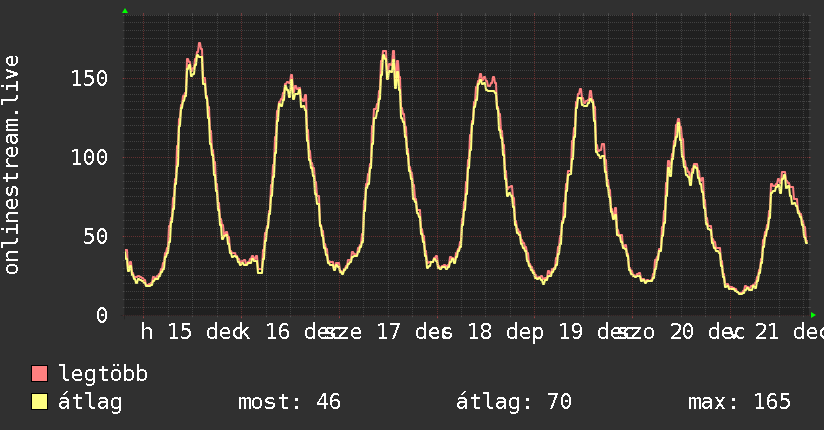824x430 pixels.
Task: Click the x-axis date label 20
Action: tap(682, 332)
